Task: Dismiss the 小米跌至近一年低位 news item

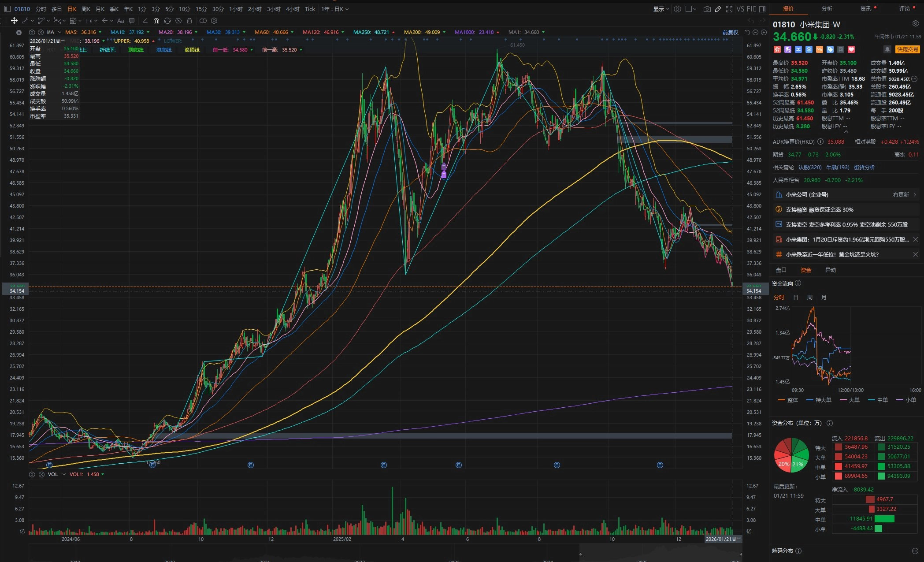Action: [x=915, y=254]
